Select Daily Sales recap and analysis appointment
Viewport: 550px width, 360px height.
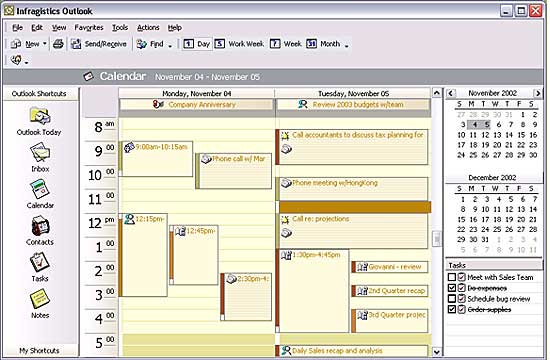(x=352, y=351)
